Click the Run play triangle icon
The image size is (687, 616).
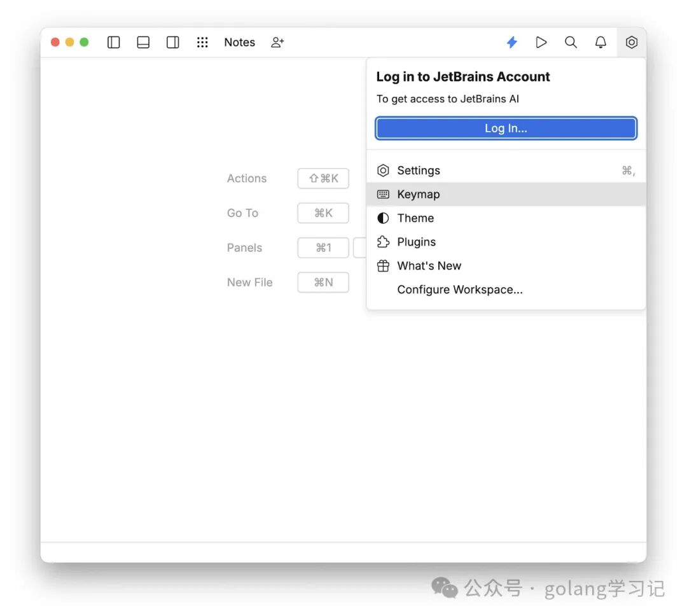tap(541, 42)
